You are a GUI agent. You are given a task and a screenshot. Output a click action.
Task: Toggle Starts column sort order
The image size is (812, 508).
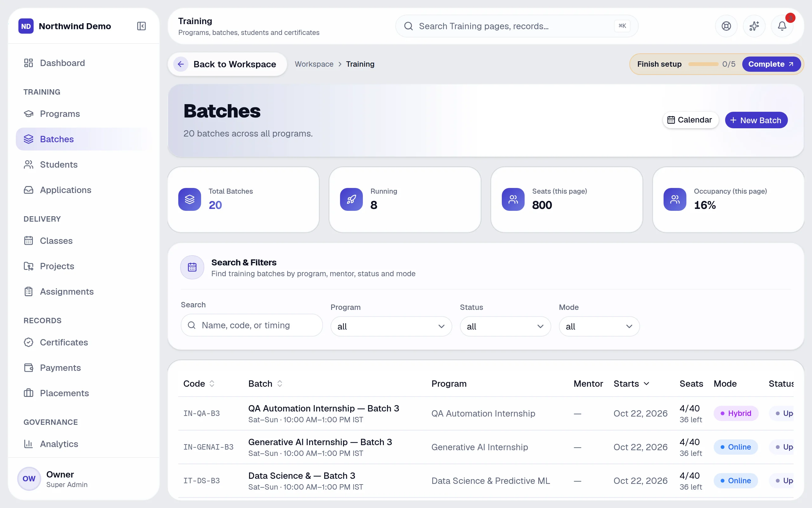pos(631,383)
